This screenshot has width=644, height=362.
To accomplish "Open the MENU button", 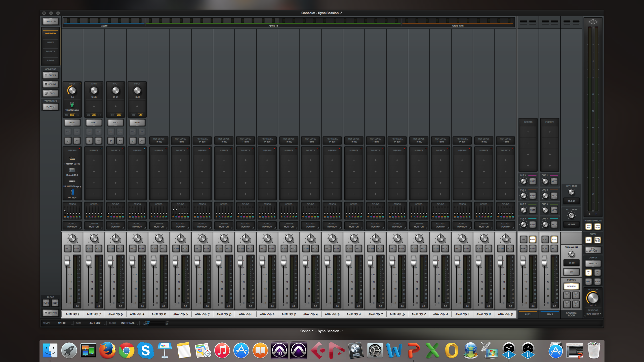I will pos(51,21).
